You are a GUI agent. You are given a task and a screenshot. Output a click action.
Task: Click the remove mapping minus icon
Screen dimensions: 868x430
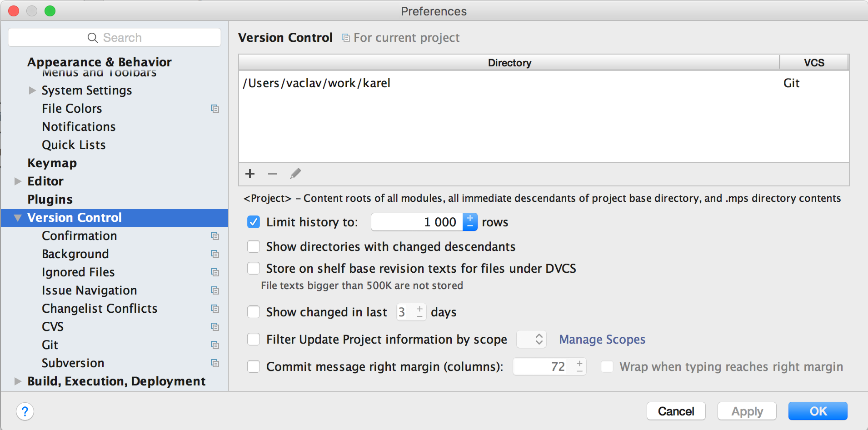273,174
